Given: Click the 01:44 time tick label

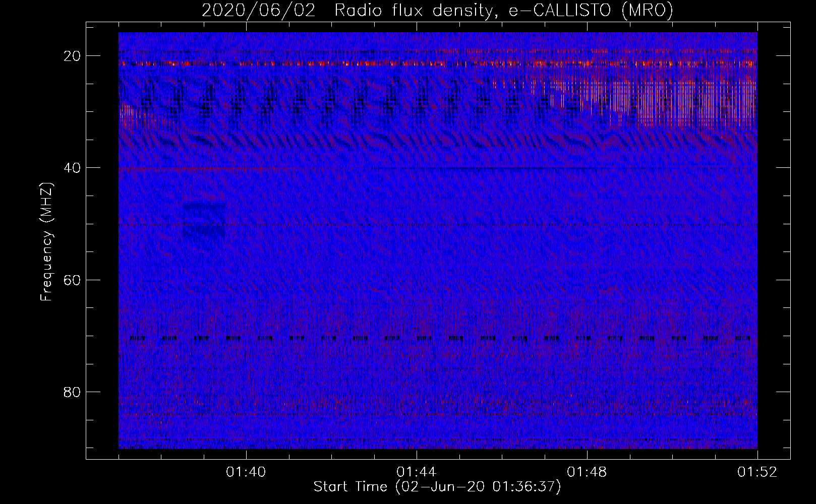Looking at the screenshot, I should click(417, 472).
